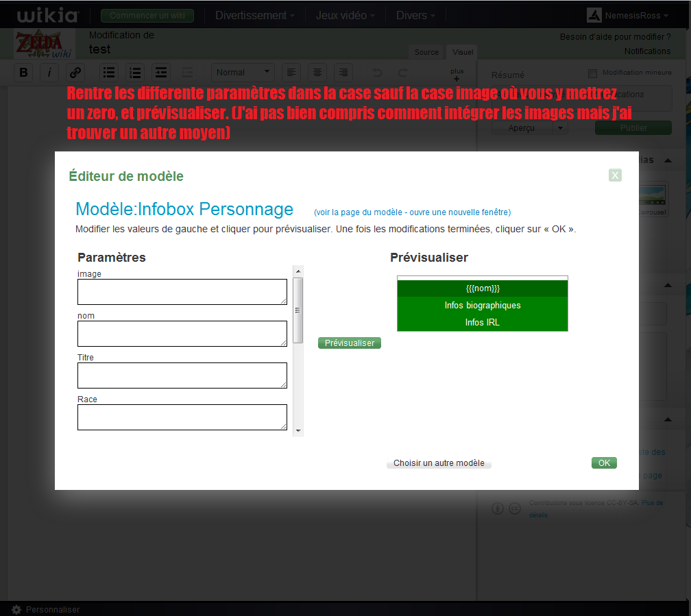
Task: Click the Personnaliser gear icon
Action: coord(16,609)
